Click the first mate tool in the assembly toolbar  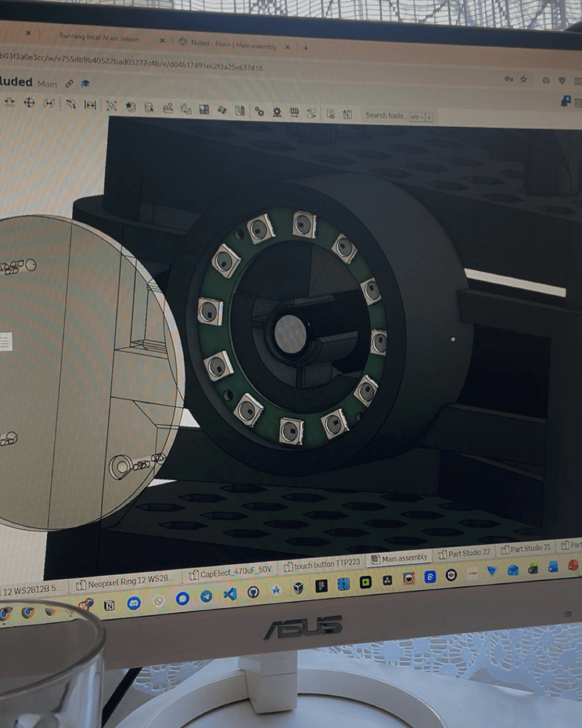pos(10,102)
